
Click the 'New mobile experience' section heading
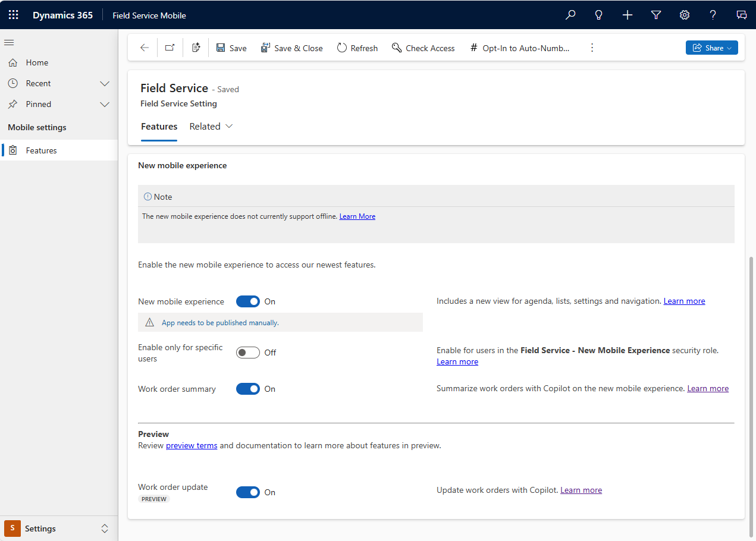(182, 166)
